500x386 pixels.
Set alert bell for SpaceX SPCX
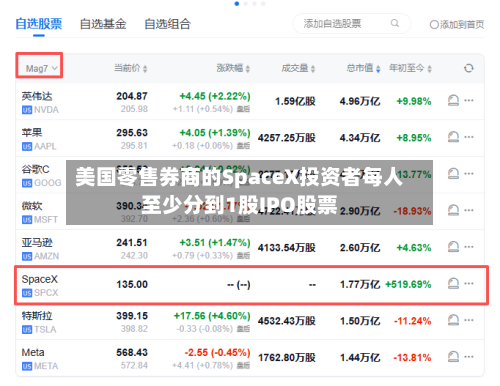pyautogui.click(x=453, y=284)
